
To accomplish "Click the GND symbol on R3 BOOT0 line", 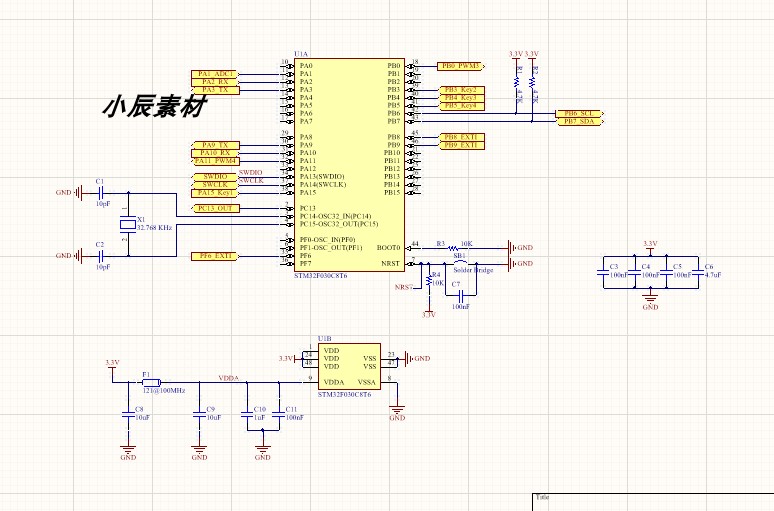I will point(520,248).
